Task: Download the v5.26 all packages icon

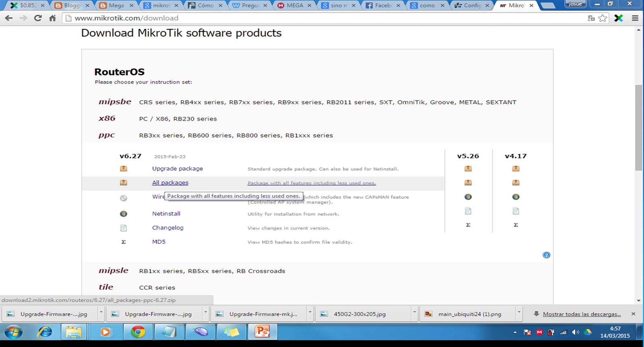Action: [468, 183]
